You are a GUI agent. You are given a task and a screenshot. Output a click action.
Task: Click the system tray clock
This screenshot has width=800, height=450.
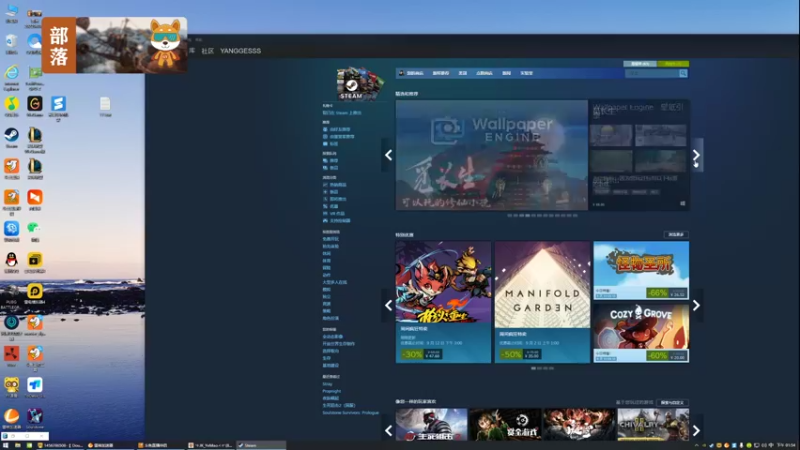click(787, 445)
